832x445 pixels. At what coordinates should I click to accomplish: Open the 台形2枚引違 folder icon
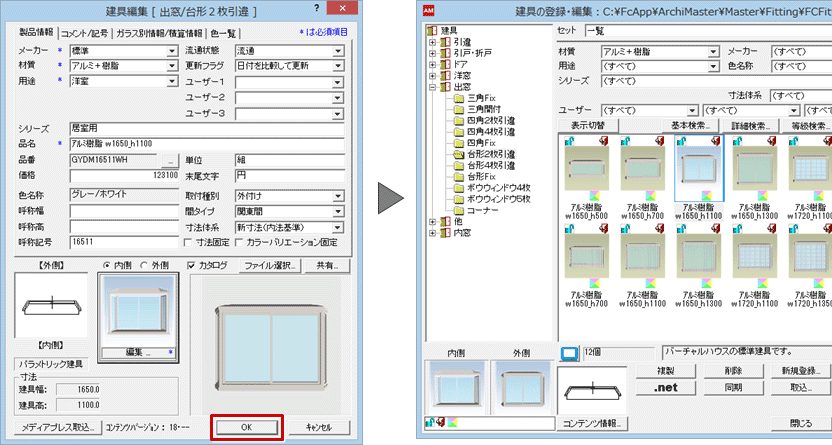pyautogui.click(x=459, y=155)
